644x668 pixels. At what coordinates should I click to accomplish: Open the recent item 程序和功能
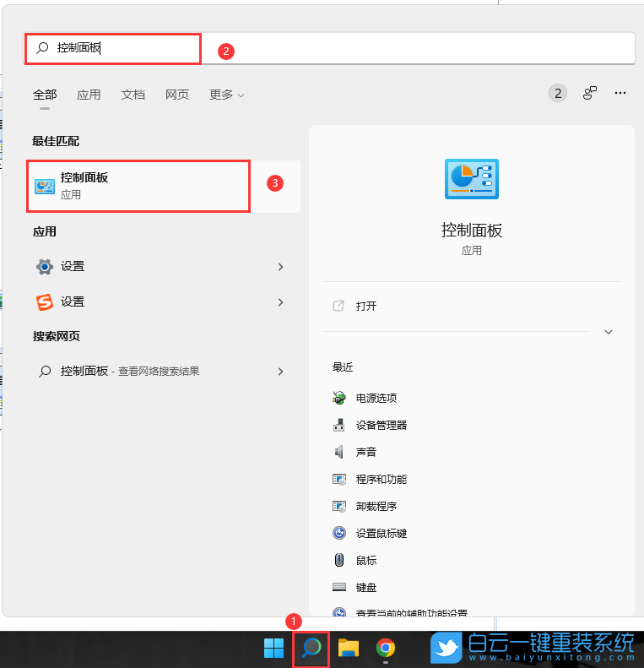(382, 480)
